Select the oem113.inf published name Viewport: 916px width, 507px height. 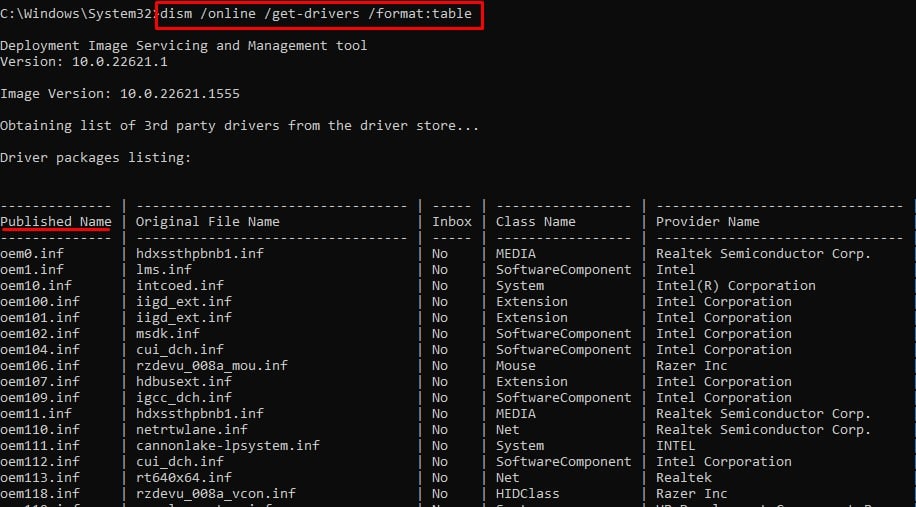pyautogui.click(x=40, y=478)
